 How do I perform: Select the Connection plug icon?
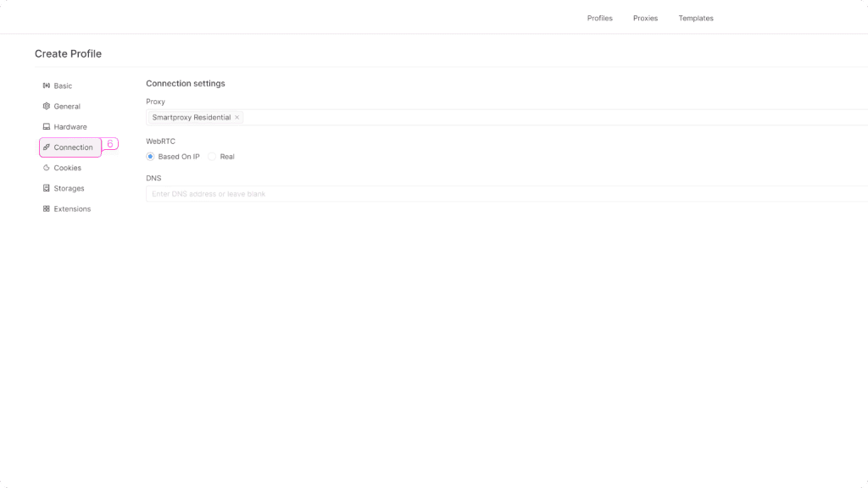[47, 147]
